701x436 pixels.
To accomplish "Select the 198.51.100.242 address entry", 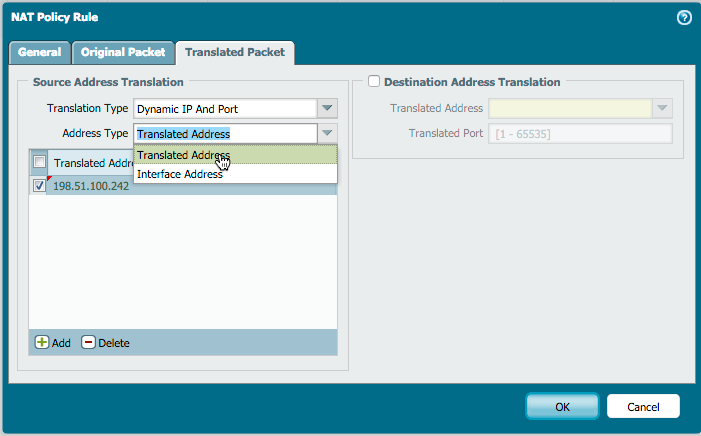I will pos(91,186).
